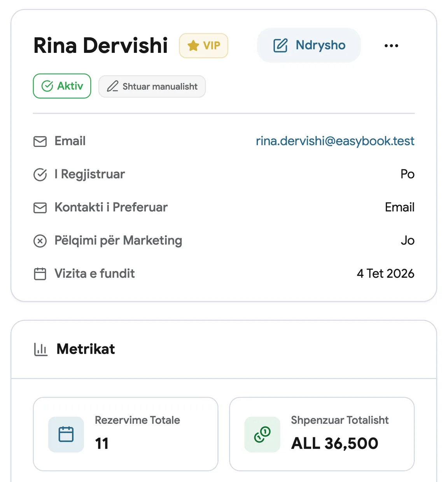The height and width of the screenshot is (482, 448).
Task: Click the x-circle icon beside Pëlqimi për Marketing
Action: coord(40,241)
